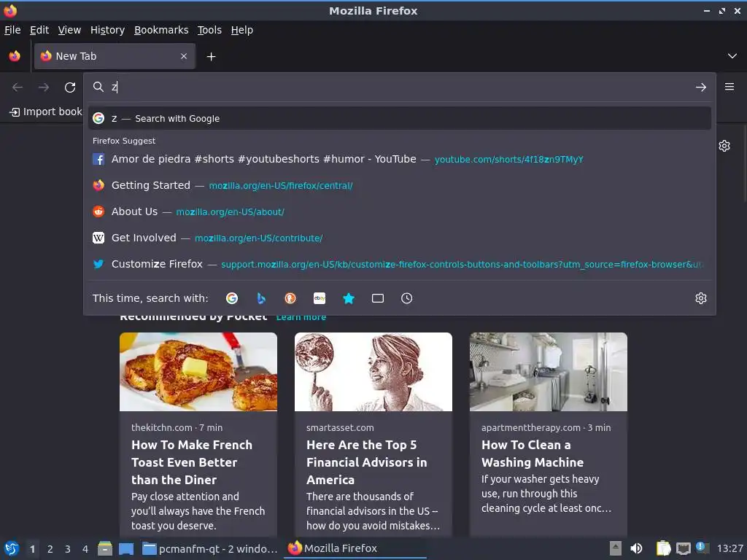Click the file manager launcher icon in taskbar
747x560 pixels.
pyautogui.click(x=105, y=548)
